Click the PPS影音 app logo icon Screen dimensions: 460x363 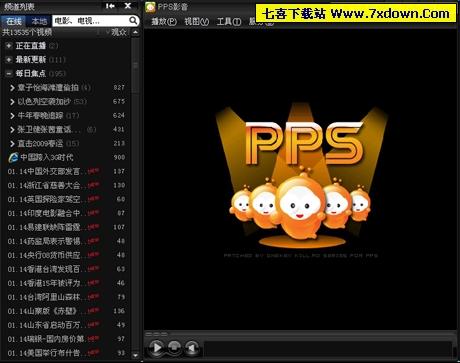[150, 7]
